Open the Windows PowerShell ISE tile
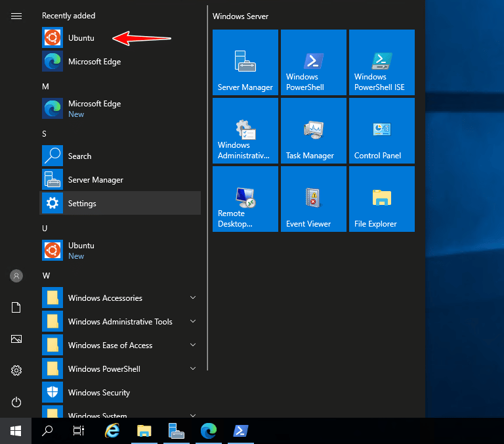The height and width of the screenshot is (444, 504). point(382,62)
